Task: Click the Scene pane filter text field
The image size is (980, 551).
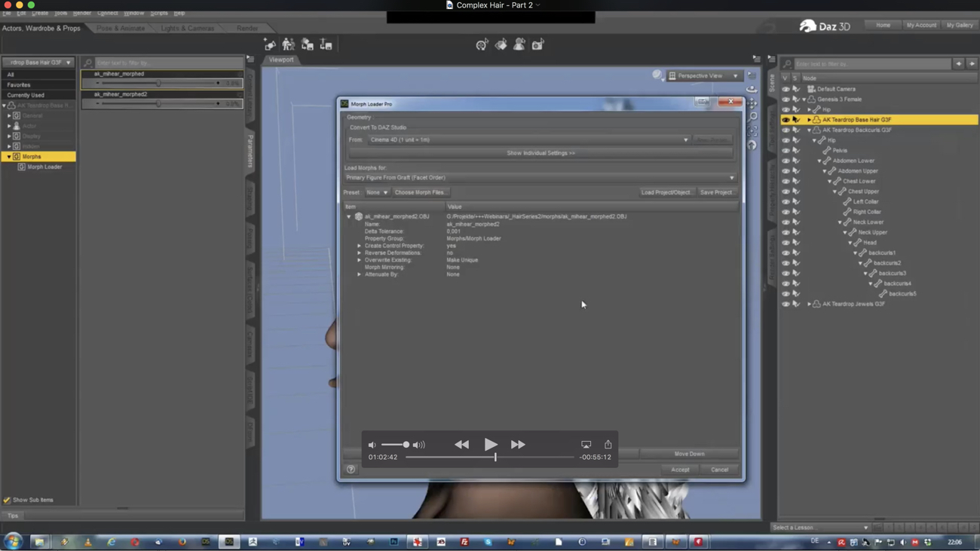Action: click(867, 63)
